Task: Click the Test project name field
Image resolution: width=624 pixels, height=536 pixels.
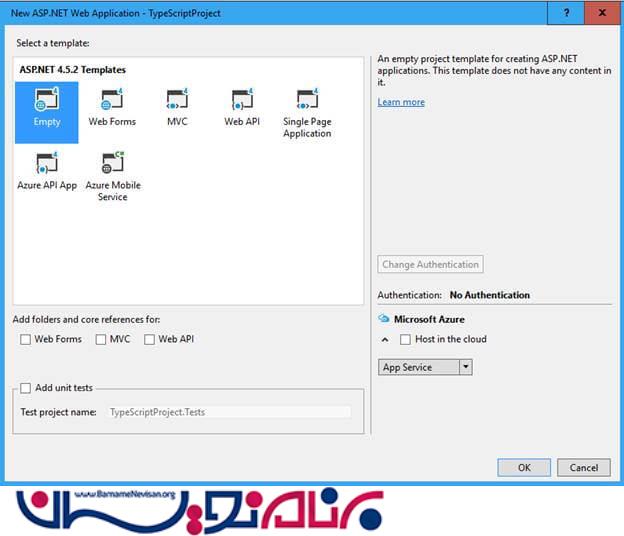Action: (229, 412)
